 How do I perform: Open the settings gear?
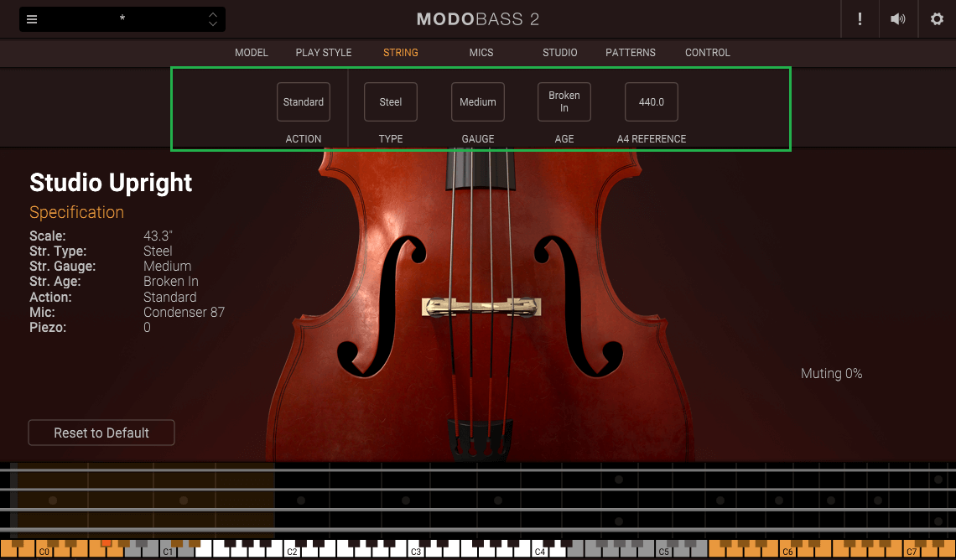pos(937,19)
